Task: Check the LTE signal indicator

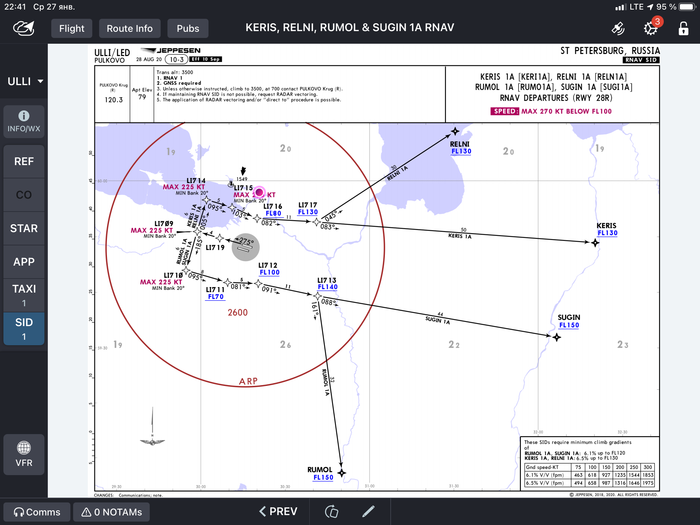Action: [x=629, y=7]
